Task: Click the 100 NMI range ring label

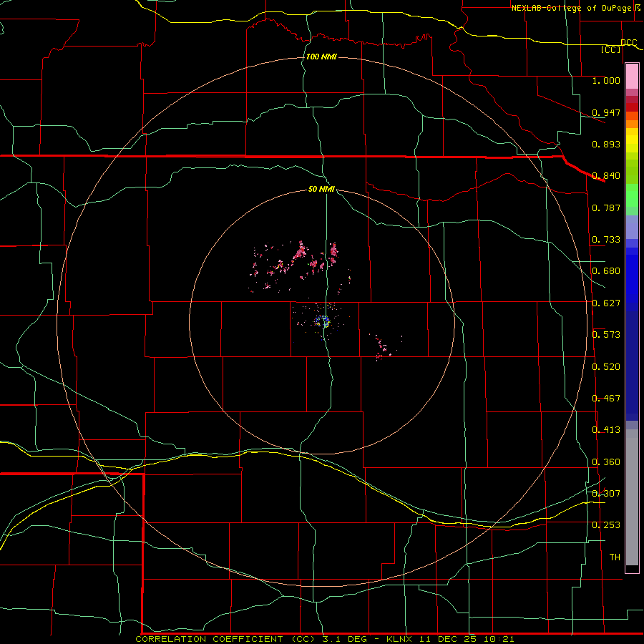Action: pos(321,57)
